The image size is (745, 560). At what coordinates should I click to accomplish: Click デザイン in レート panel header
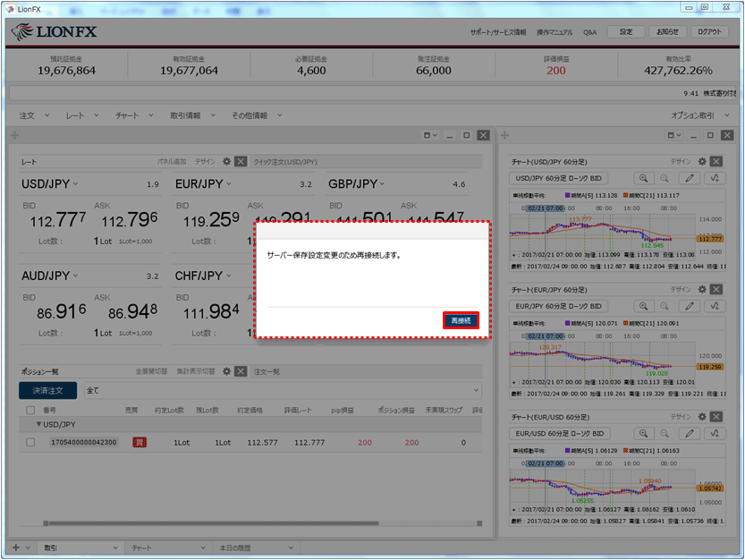click(205, 162)
